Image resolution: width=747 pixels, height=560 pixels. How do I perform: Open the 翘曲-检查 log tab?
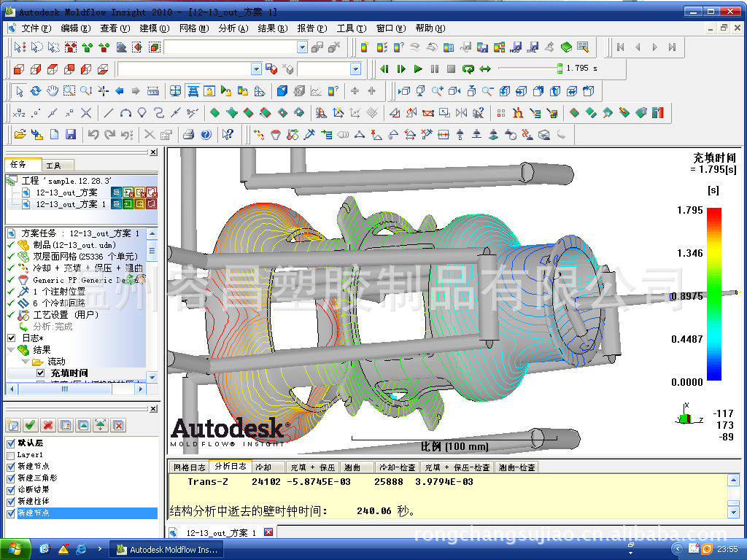click(517, 467)
